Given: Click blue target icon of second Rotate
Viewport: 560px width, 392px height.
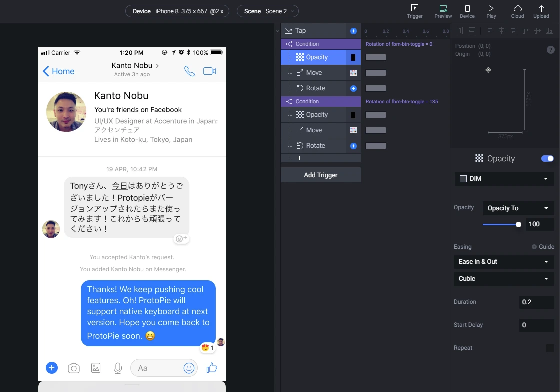Looking at the screenshot, I should pyautogui.click(x=353, y=146).
